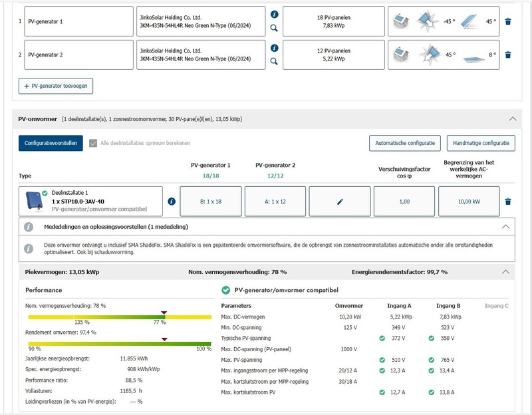Click the pencil edit icon for Deelinstallatie 1
532x415 pixels.
tap(340, 202)
